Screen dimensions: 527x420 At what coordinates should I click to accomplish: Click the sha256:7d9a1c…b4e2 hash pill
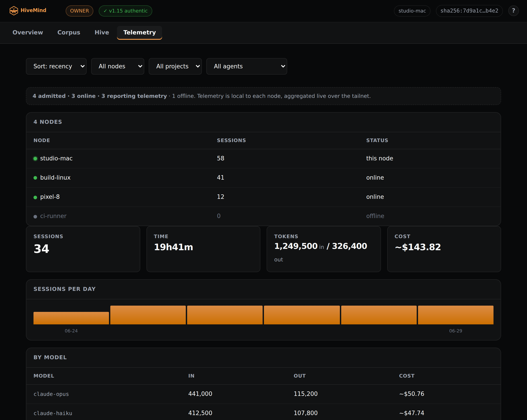click(469, 11)
